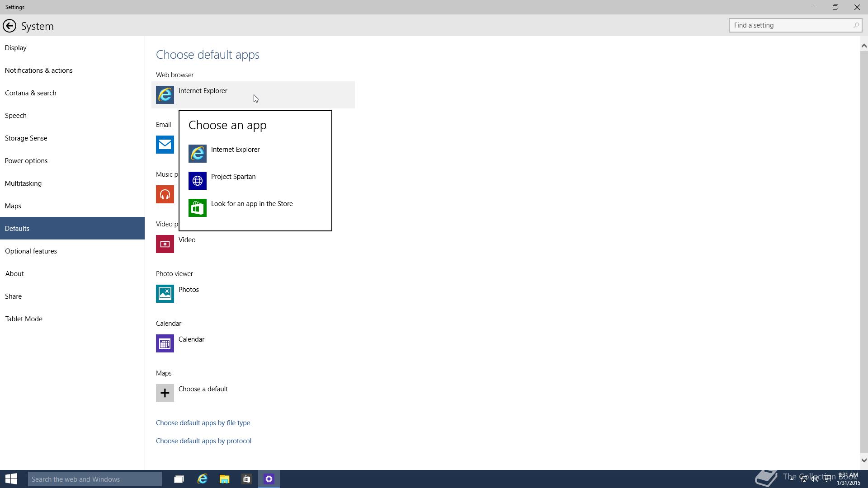
Task: Click the Internet Explorer icon under Web browser
Action: 165,95
